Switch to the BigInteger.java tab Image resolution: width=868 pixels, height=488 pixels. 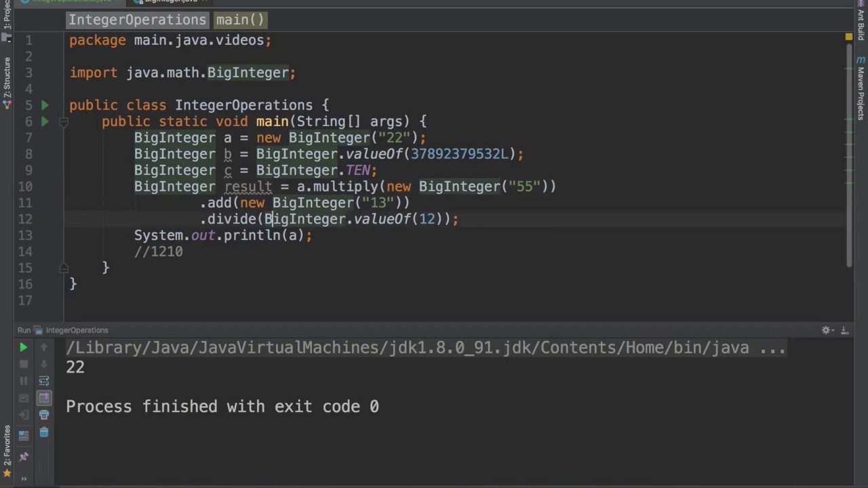(171, 1)
